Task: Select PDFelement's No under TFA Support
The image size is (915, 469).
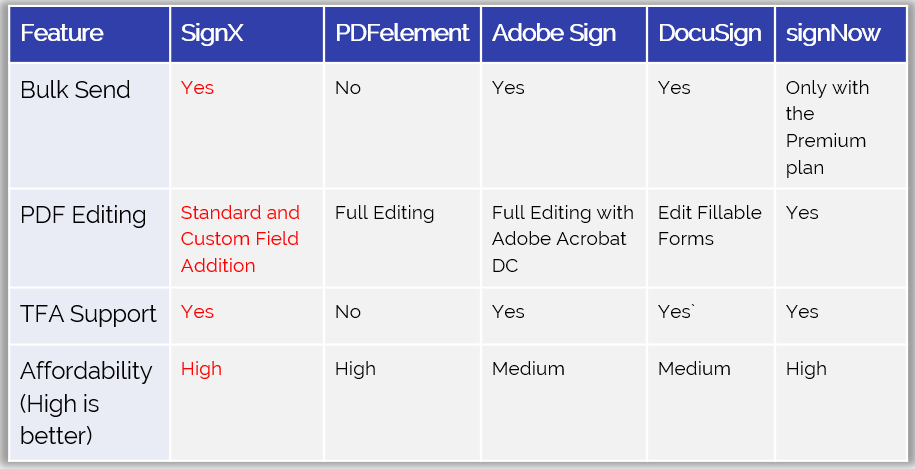Action: coord(348,312)
